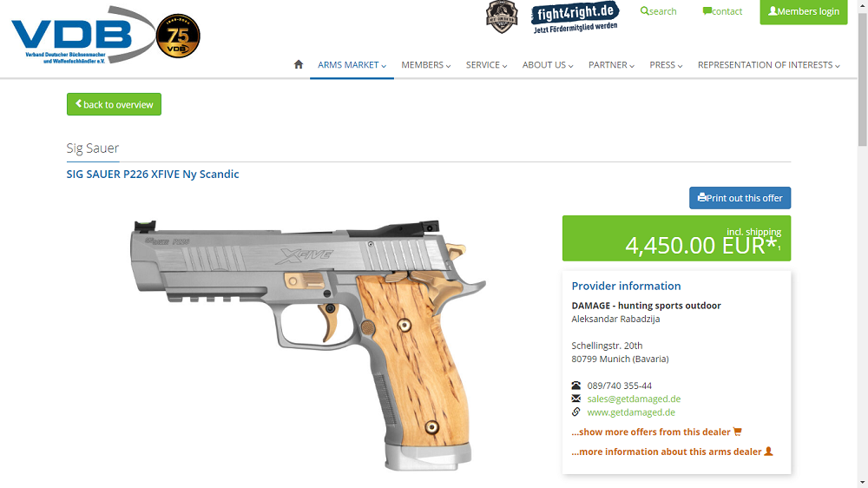Print out this offer
The height and width of the screenshot is (488, 868).
click(x=740, y=198)
